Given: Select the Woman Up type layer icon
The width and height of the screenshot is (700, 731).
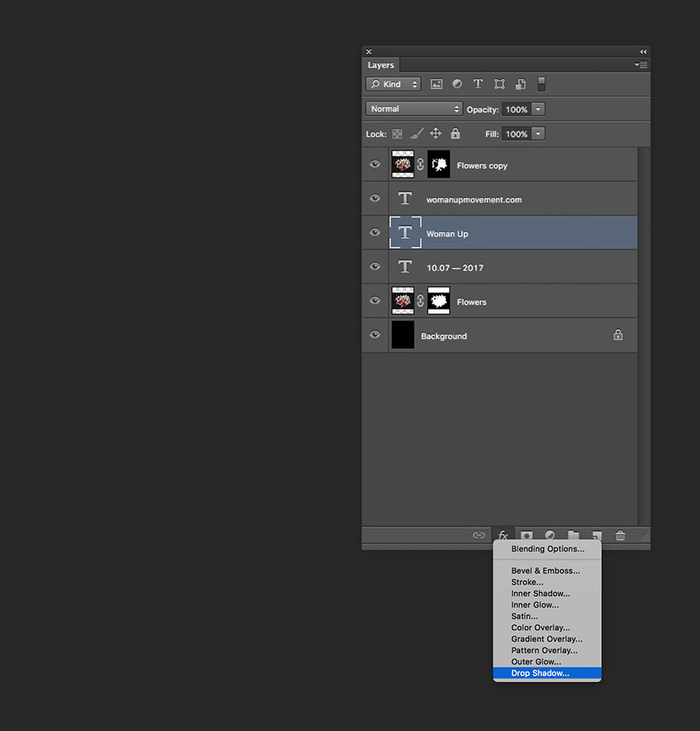Looking at the screenshot, I should pyautogui.click(x=405, y=232).
